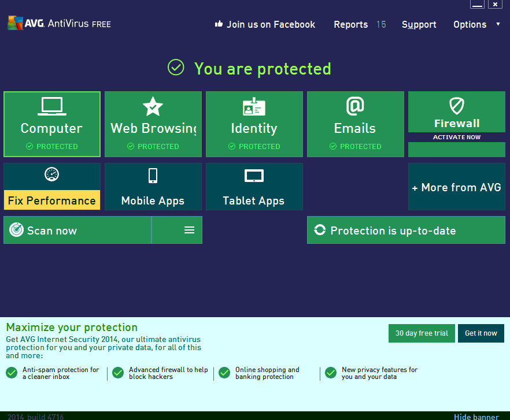Image resolution: width=510 pixels, height=420 pixels.
Task: Open the Options dropdown menu
Action: [x=470, y=24]
